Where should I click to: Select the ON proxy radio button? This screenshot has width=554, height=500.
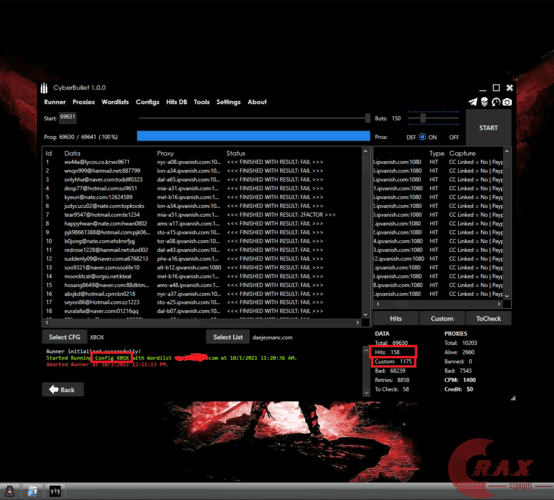point(422,137)
